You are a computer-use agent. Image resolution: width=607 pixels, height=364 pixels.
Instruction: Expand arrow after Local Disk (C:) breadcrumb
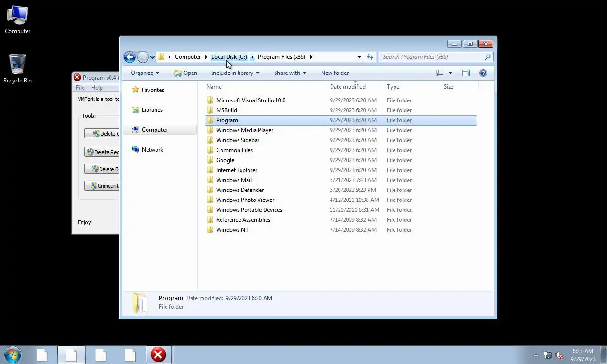pyautogui.click(x=252, y=57)
